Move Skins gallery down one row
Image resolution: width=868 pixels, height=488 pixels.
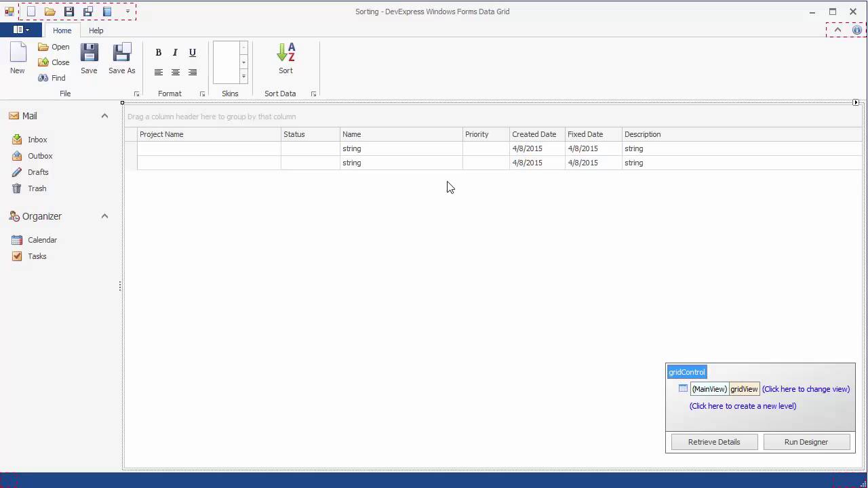point(243,62)
